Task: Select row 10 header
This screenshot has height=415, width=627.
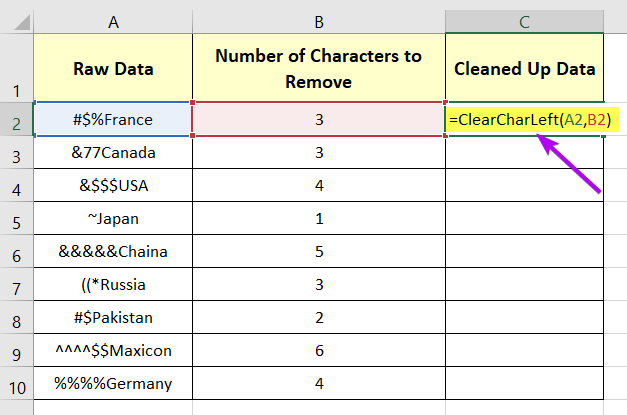Action: 16,383
